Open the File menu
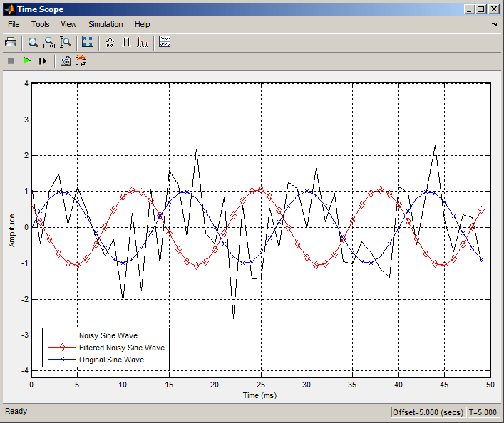The height and width of the screenshot is (423, 504). (14, 24)
